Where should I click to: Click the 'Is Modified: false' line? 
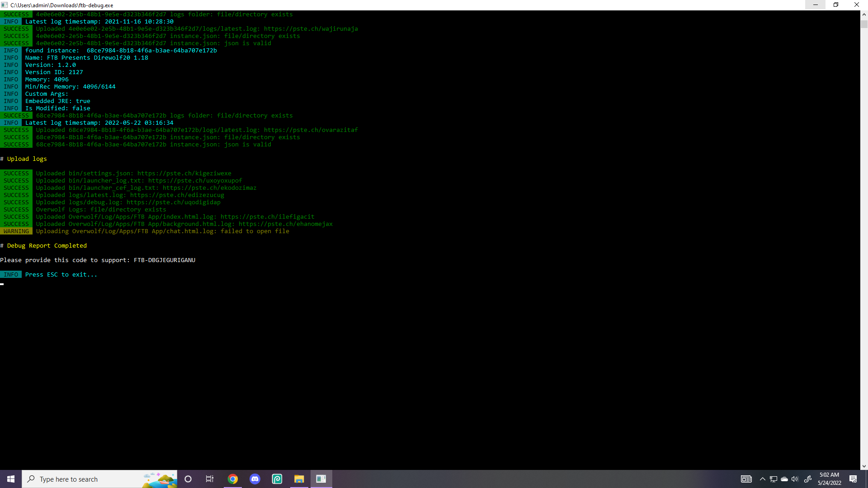point(58,108)
